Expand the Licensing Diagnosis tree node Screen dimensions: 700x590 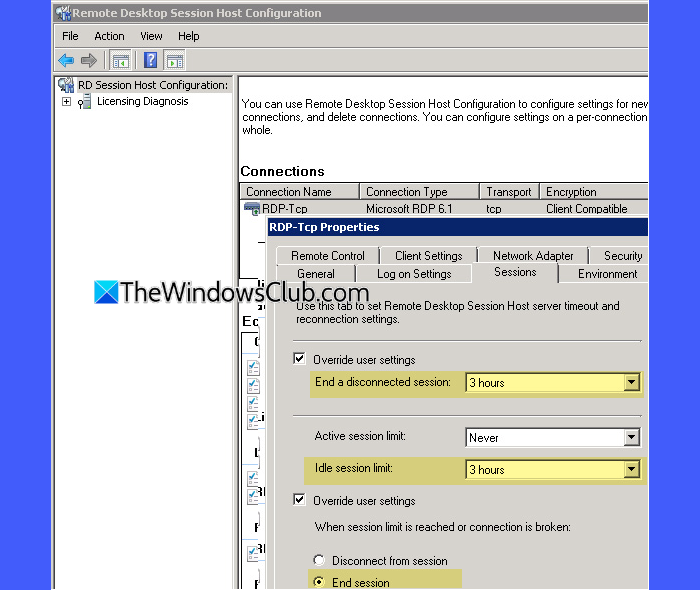(66, 102)
